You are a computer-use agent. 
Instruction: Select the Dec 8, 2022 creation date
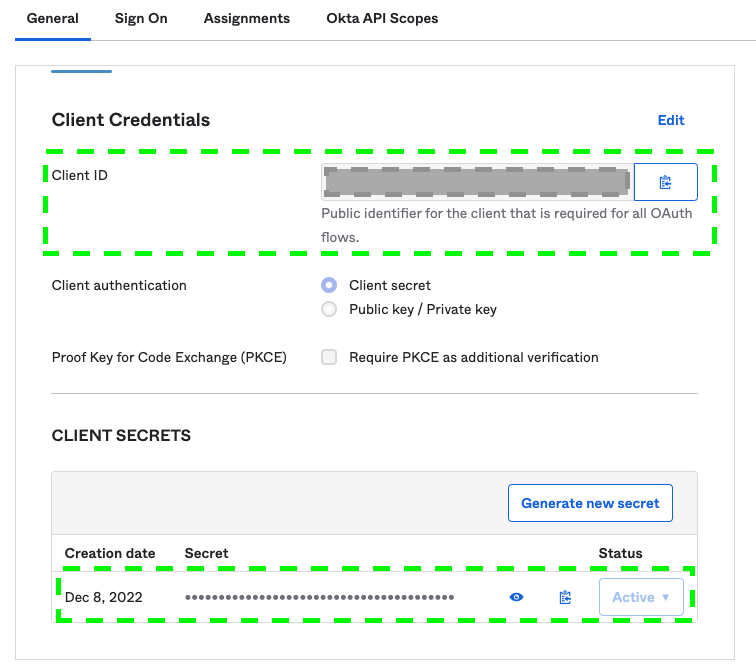(x=104, y=597)
